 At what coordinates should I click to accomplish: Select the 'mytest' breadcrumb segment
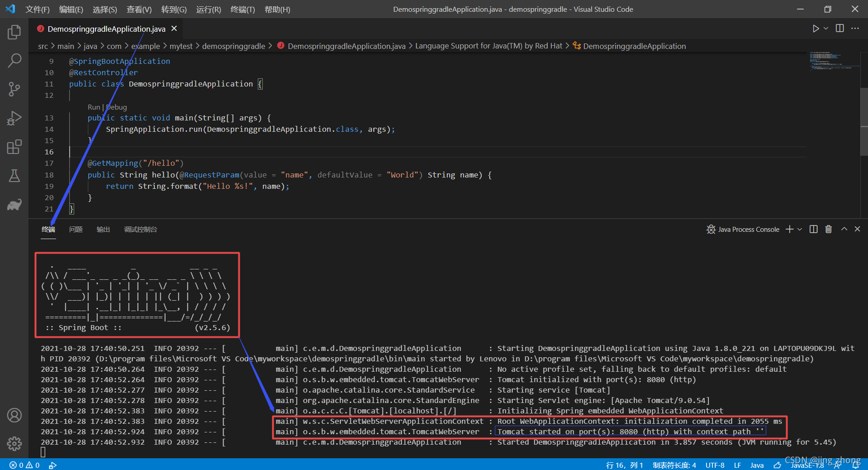181,46
